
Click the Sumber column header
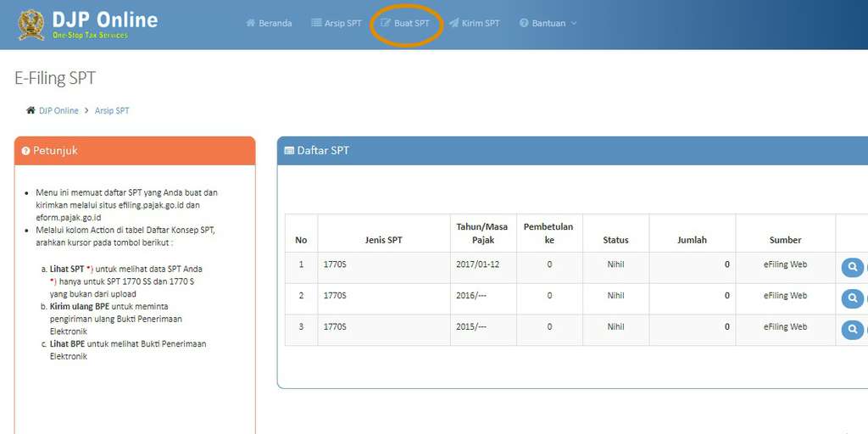785,240
